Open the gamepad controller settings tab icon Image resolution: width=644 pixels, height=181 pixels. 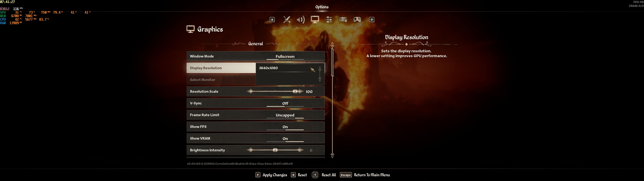pyautogui.click(x=357, y=20)
